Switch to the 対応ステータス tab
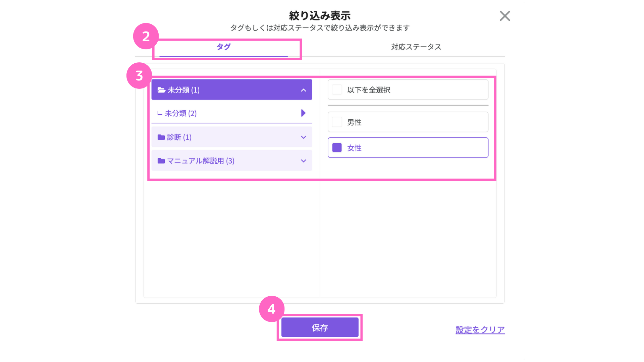Screen dimensions: 644x362 (416, 47)
